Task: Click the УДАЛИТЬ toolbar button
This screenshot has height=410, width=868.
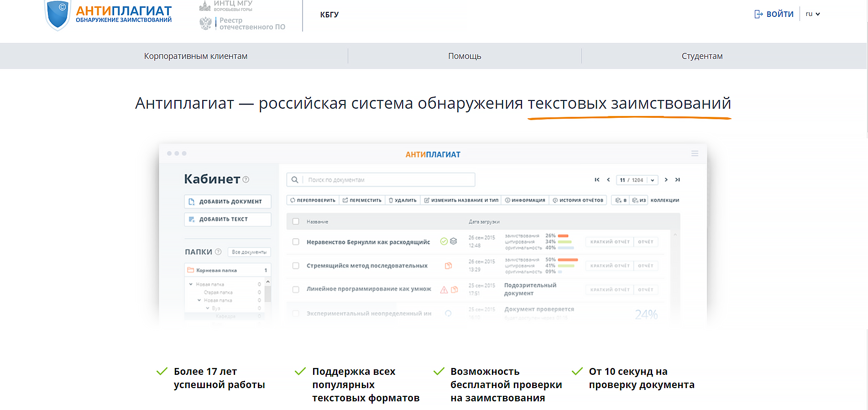Action: coord(403,200)
